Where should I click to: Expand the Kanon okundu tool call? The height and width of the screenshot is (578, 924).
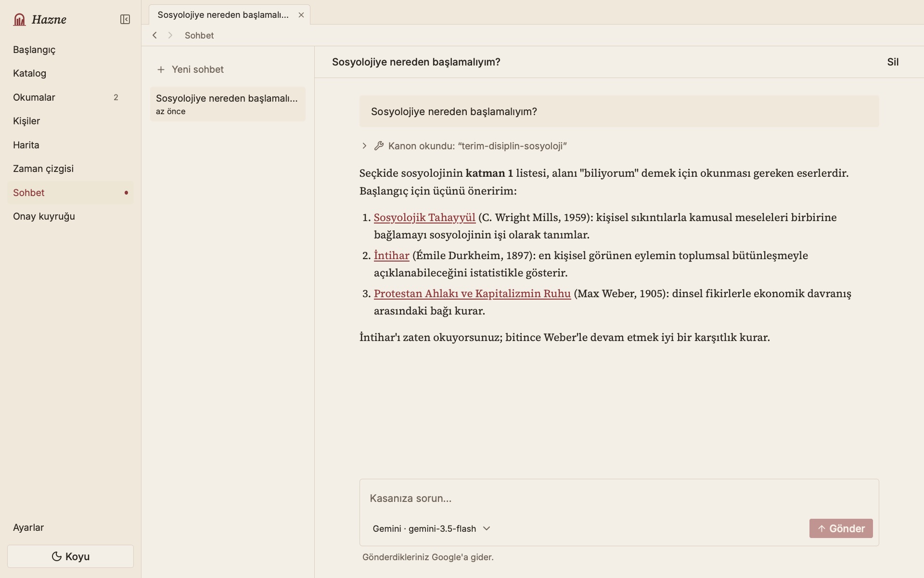(364, 146)
